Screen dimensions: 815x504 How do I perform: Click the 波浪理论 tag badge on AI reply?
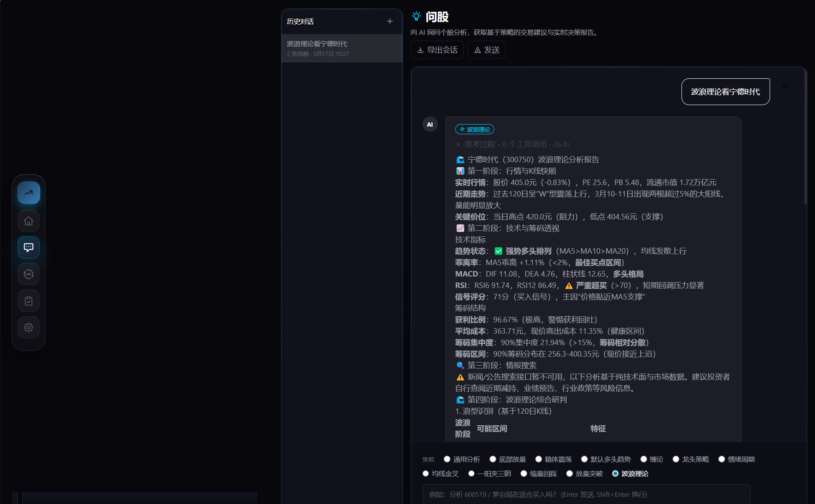[x=474, y=129]
